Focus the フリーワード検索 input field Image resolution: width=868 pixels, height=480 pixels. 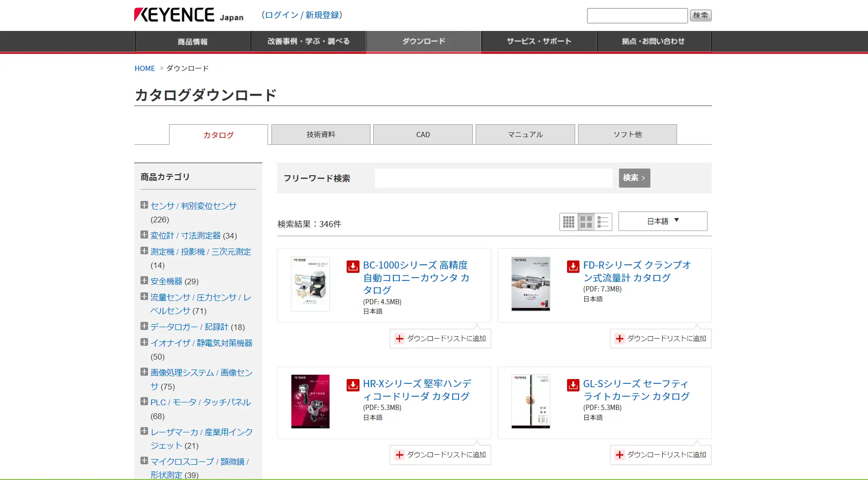coord(493,178)
